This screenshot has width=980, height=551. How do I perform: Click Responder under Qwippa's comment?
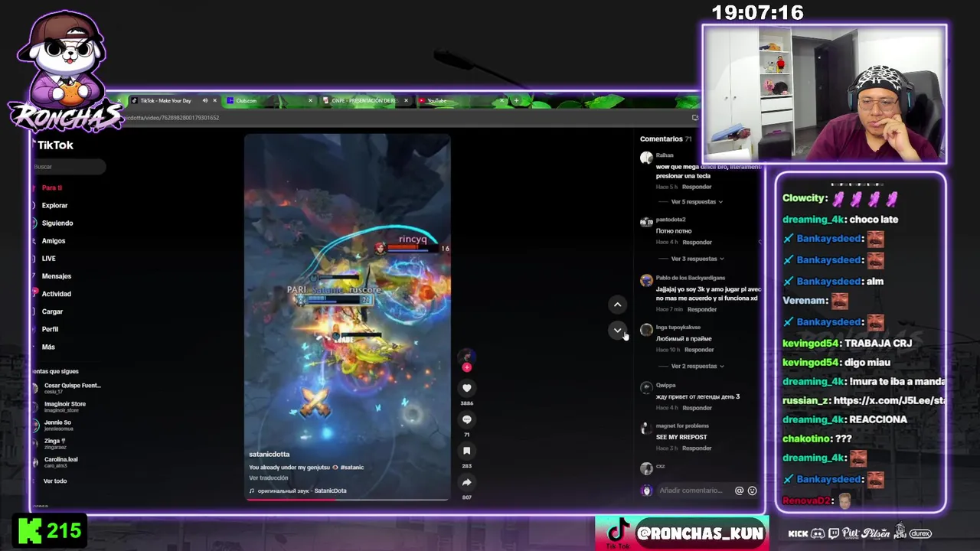click(x=697, y=408)
